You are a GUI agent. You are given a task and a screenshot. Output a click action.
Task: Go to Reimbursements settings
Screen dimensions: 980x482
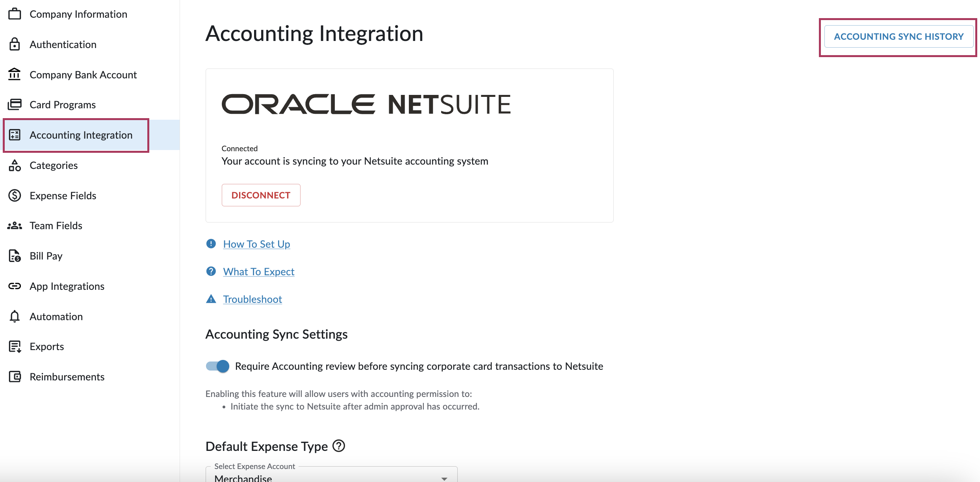coord(90,377)
